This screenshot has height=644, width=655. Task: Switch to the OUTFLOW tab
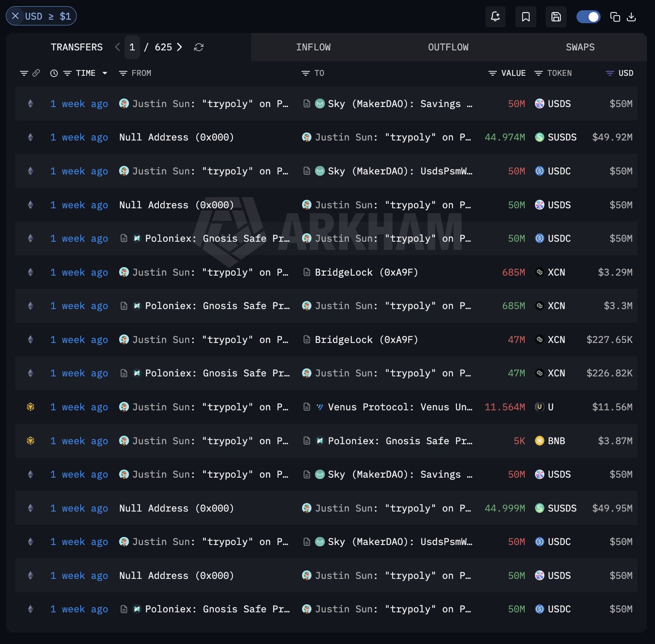point(448,47)
